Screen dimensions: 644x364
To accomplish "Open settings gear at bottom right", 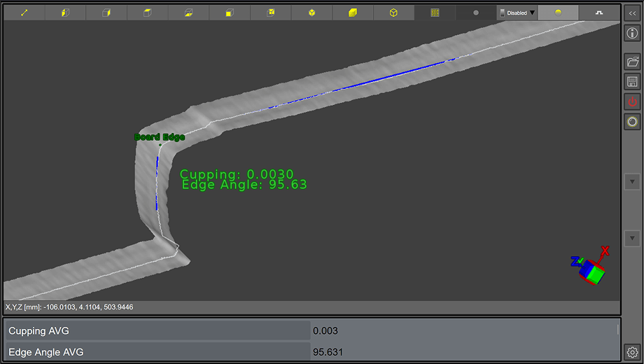I will tap(632, 352).
